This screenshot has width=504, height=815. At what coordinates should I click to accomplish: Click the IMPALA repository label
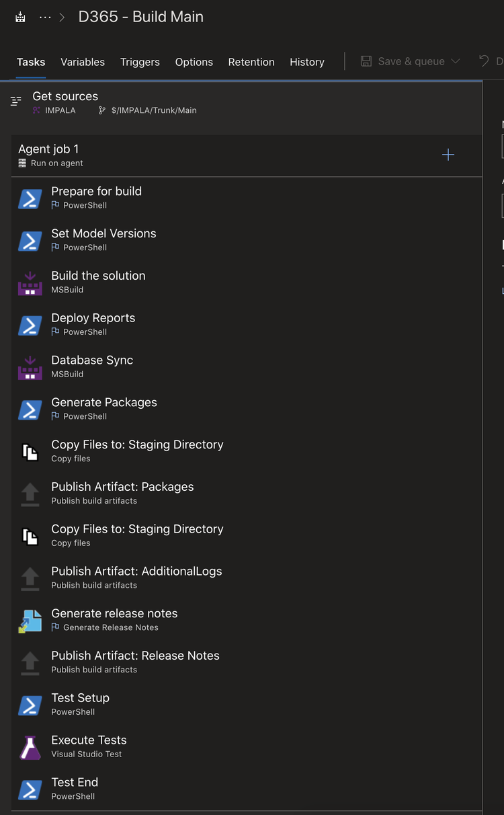pyautogui.click(x=60, y=110)
